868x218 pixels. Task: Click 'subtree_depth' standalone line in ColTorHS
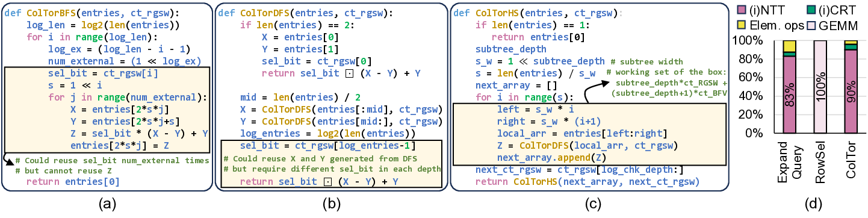point(511,49)
